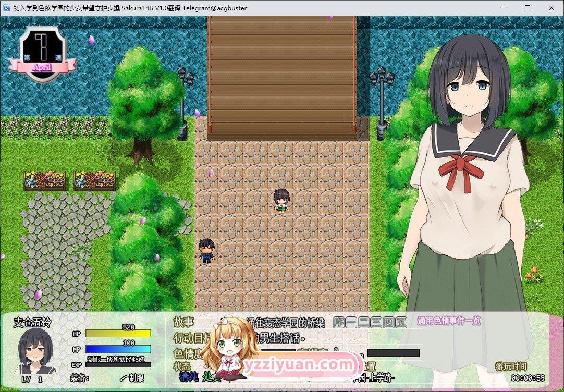Select chapter 五 box
Viewport: 564px width, 392px height.
point(401,323)
